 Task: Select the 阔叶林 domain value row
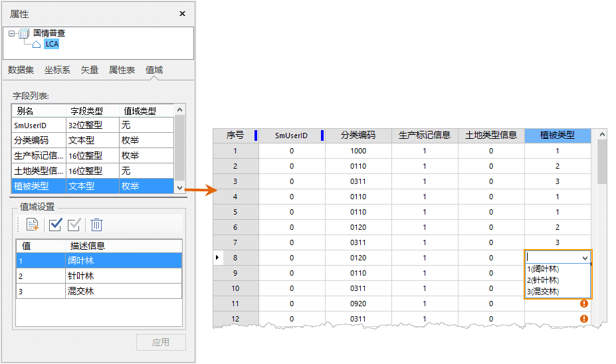tap(99, 261)
